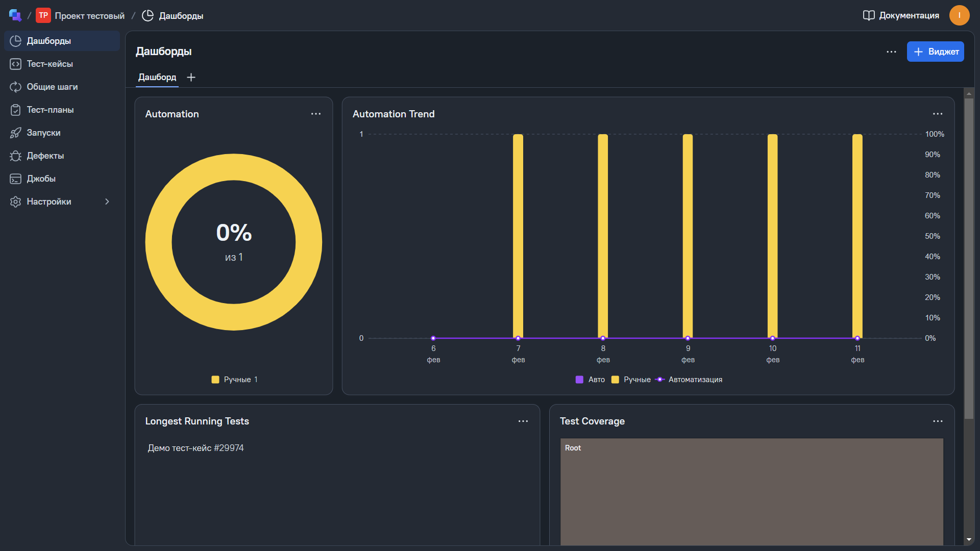Image resolution: width=980 pixels, height=551 pixels.
Task: Click the Виджет add button
Action: point(935,52)
